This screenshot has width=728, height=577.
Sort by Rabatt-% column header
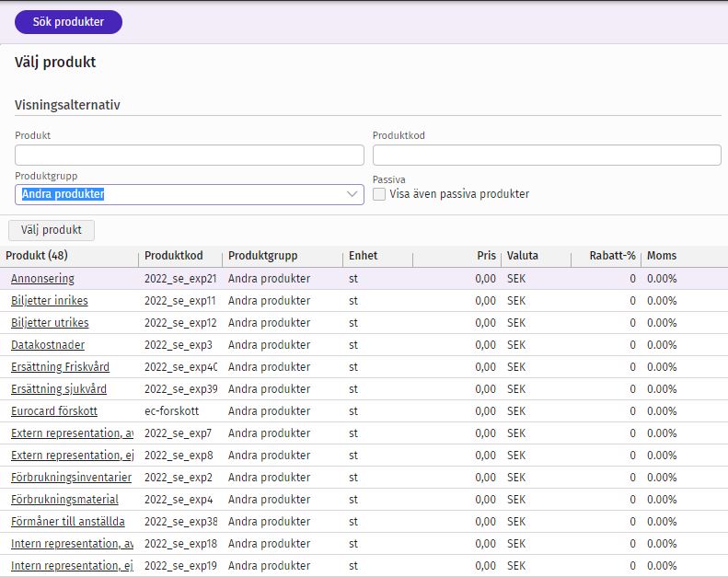click(612, 256)
